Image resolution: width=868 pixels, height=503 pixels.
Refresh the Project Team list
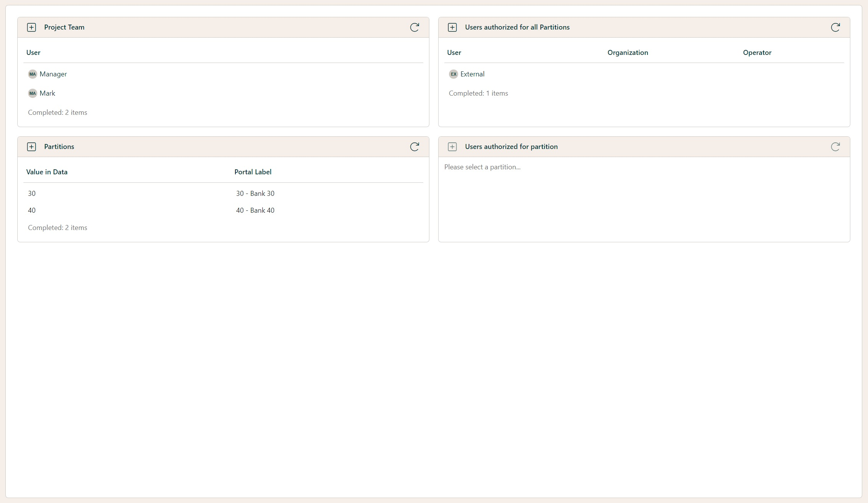click(x=414, y=27)
